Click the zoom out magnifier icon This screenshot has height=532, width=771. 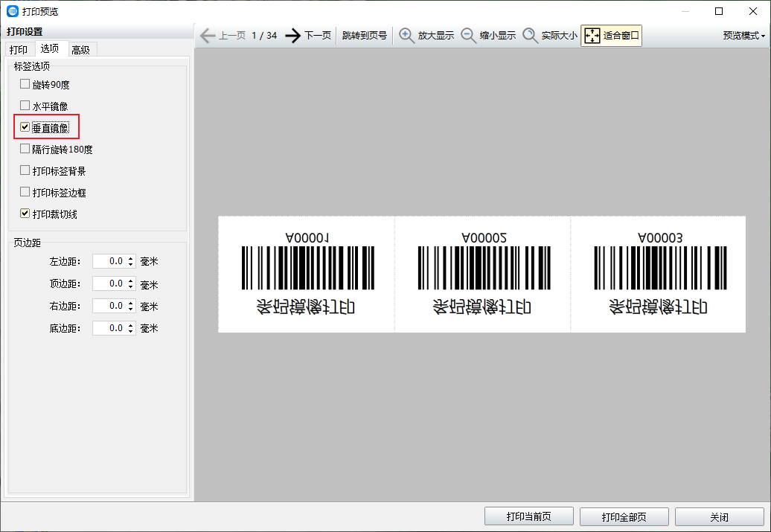tap(468, 36)
